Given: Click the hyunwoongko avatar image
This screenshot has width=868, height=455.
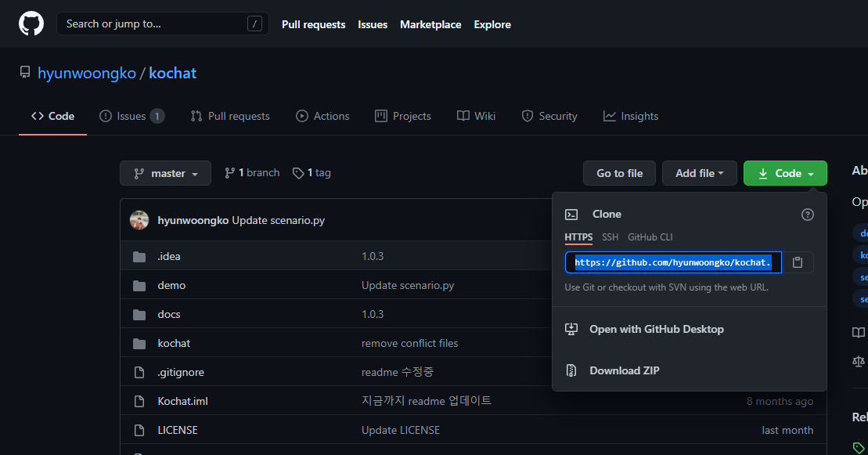Looking at the screenshot, I should tap(139, 220).
